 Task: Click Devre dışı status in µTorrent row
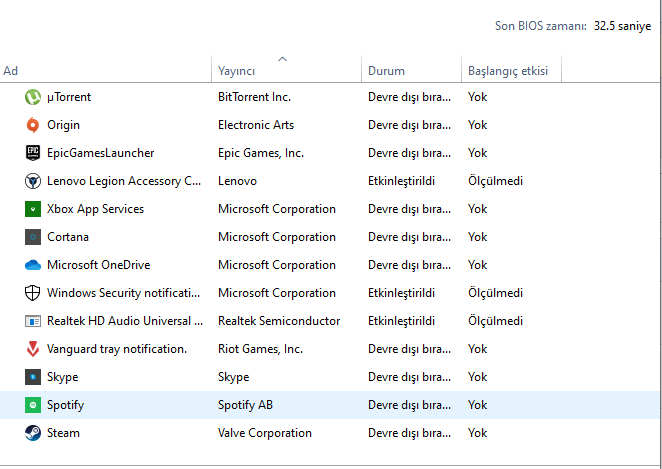(410, 97)
